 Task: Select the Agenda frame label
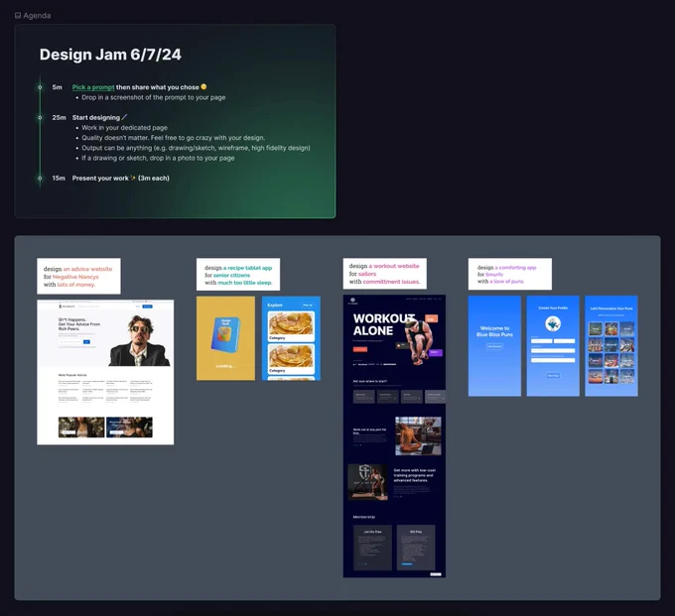[x=37, y=16]
